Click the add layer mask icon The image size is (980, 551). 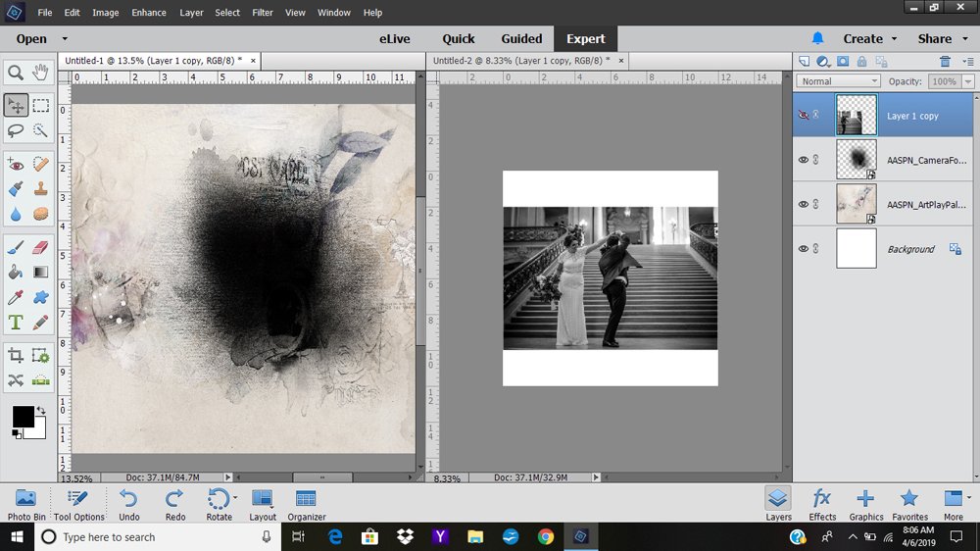pos(843,62)
